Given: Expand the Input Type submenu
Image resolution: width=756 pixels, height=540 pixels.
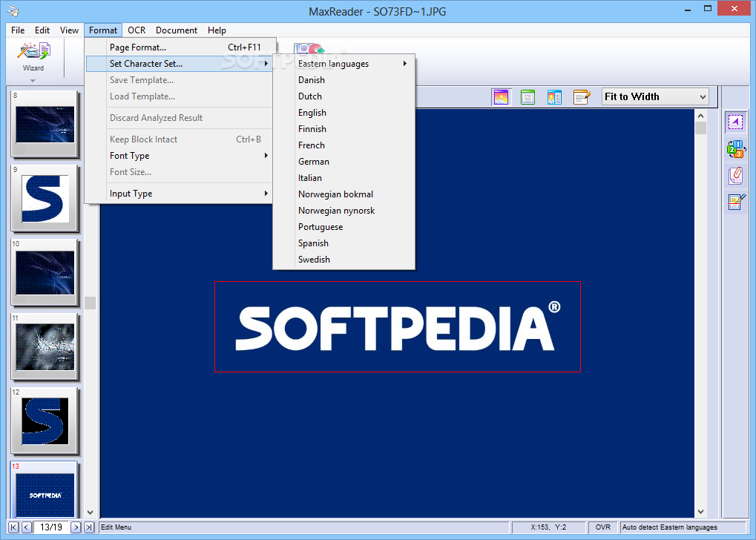Looking at the screenshot, I should [x=180, y=194].
